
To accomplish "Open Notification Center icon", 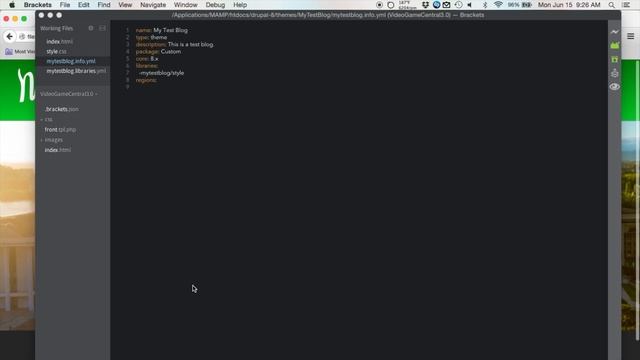I will [x=627, y=5].
